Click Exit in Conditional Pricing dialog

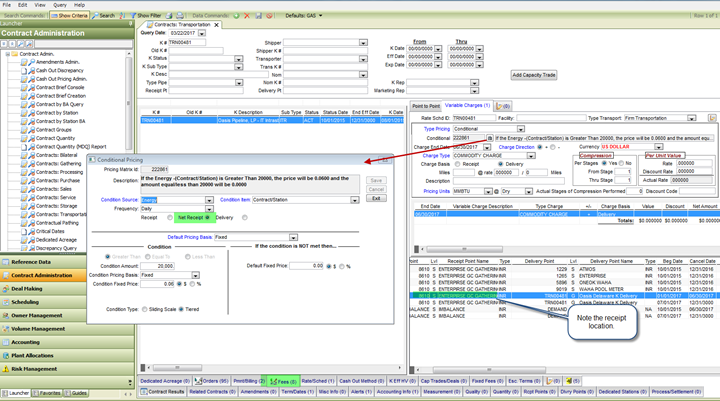click(376, 198)
